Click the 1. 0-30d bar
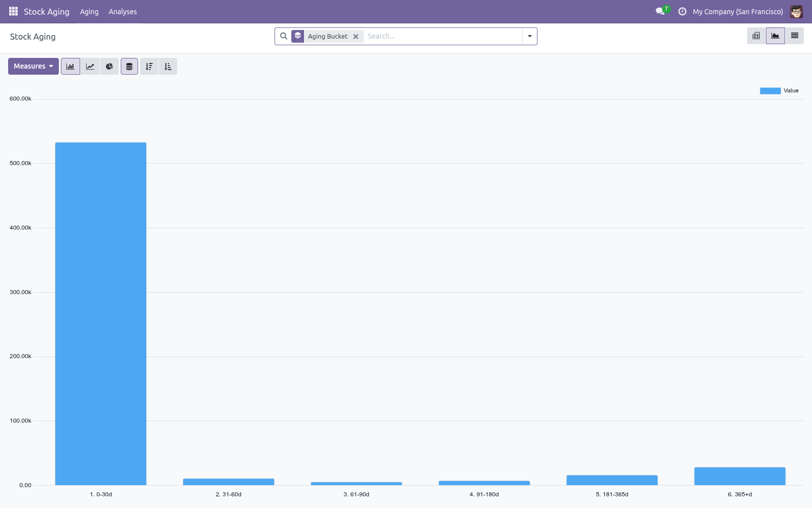The image size is (812, 508). (x=101, y=313)
